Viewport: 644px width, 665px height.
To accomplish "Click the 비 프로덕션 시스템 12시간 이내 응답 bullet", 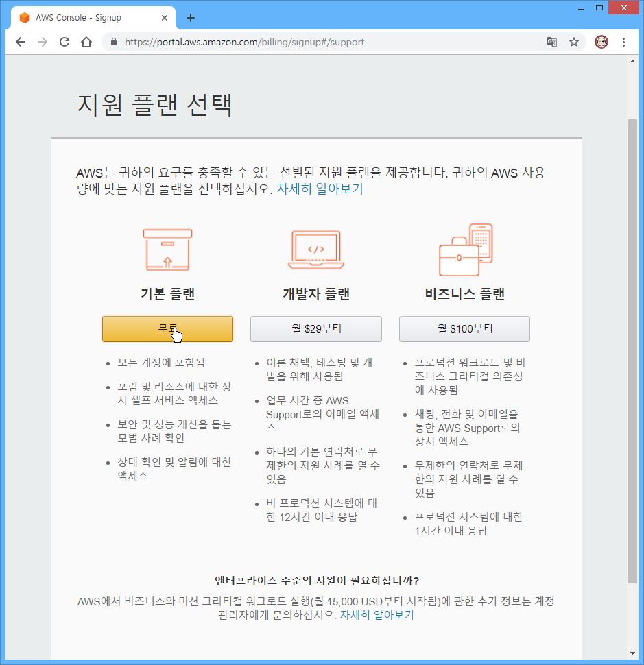I will click(x=322, y=510).
